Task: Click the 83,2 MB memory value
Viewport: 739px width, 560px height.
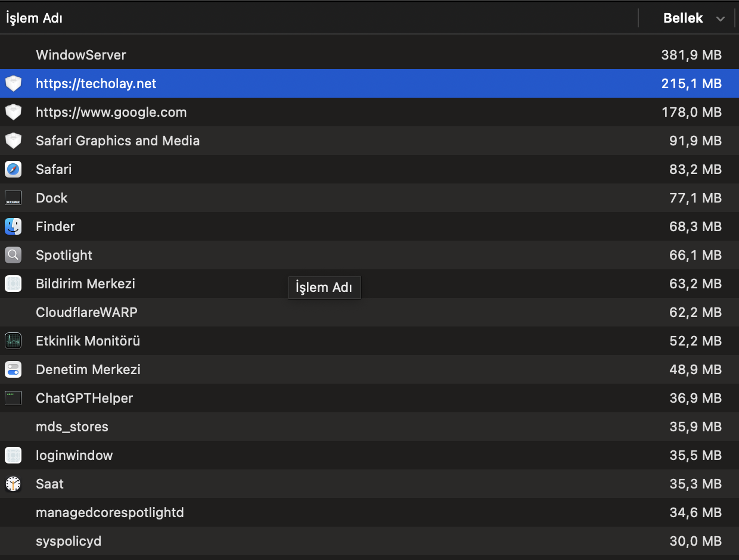Action: (x=695, y=169)
